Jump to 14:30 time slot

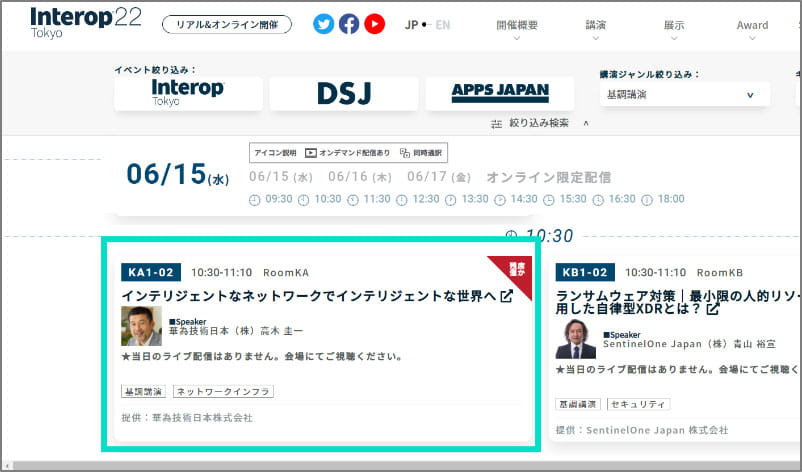point(516,199)
